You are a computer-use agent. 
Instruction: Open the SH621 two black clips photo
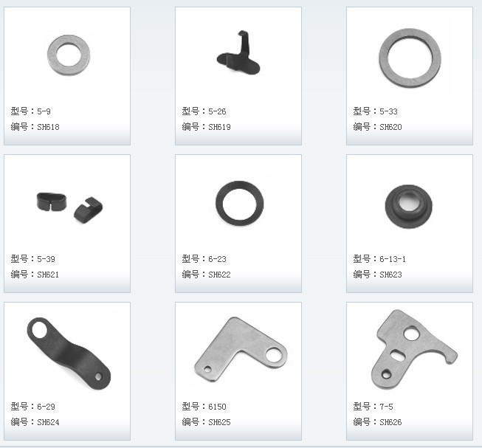(x=70, y=207)
